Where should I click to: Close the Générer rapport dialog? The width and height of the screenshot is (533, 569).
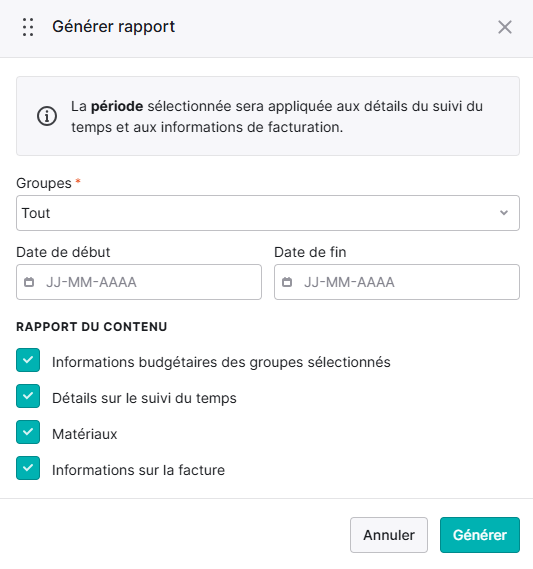click(505, 27)
